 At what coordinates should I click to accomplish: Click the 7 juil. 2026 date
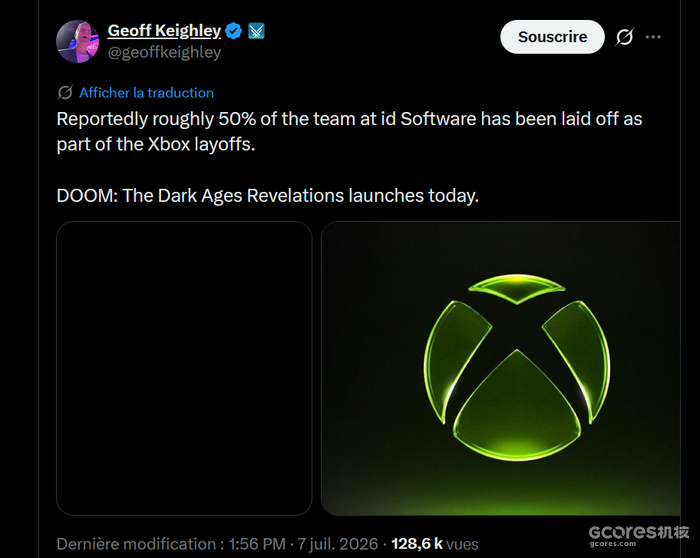click(338, 544)
